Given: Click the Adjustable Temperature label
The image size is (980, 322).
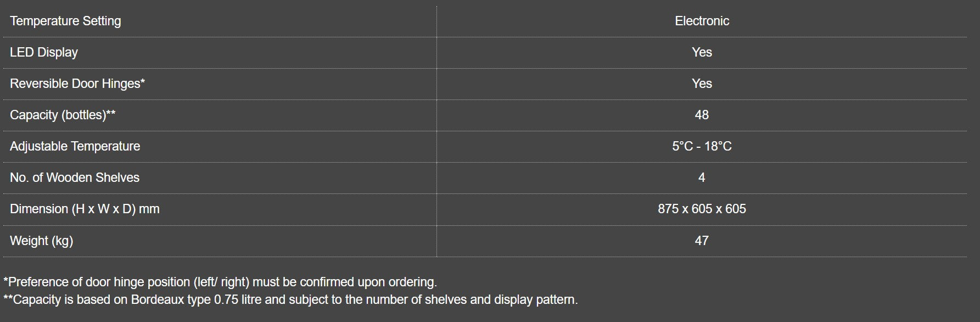Looking at the screenshot, I should pos(75,146).
